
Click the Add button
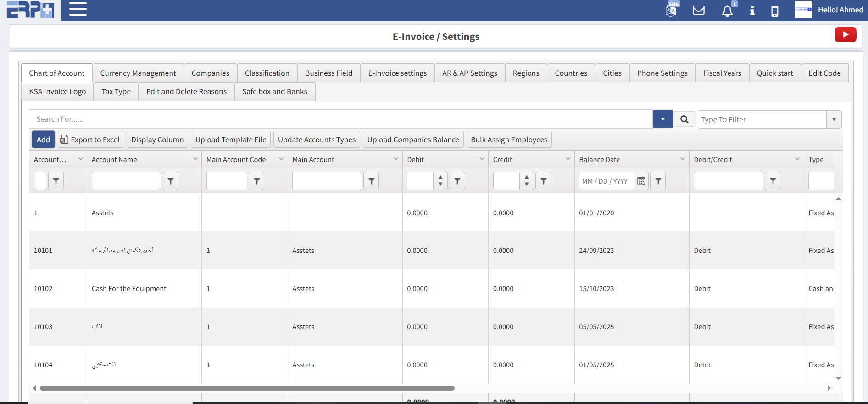pyautogui.click(x=43, y=140)
